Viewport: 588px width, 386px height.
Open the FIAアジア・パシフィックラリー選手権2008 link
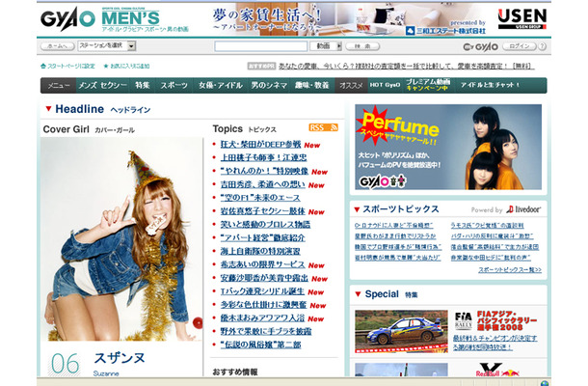click(x=507, y=320)
